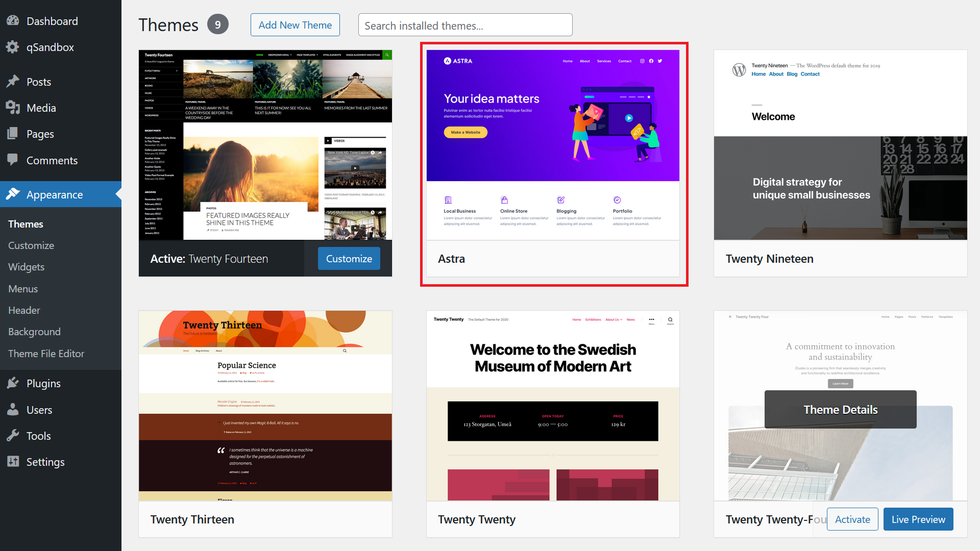The width and height of the screenshot is (980, 551).
Task: Activate the Twenty Twenty-Four theme
Action: point(852,519)
